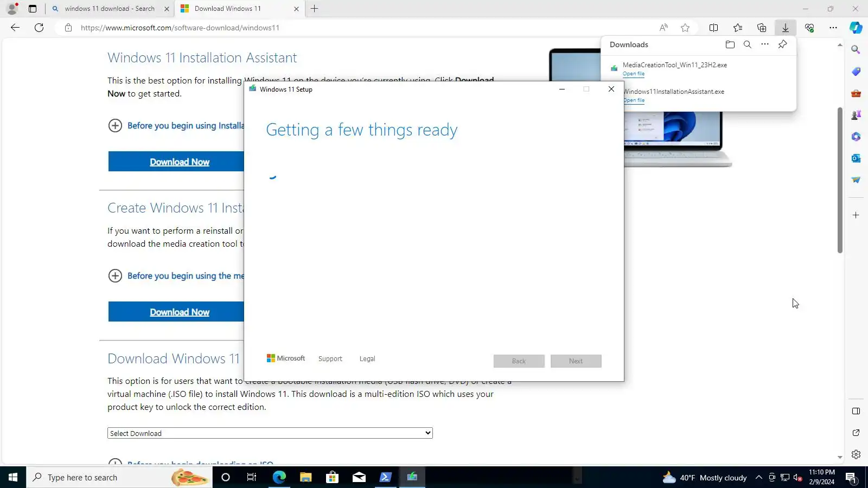868x488 pixels.
Task: Click the page vertical scrollbar thumb
Action: pos(840,180)
